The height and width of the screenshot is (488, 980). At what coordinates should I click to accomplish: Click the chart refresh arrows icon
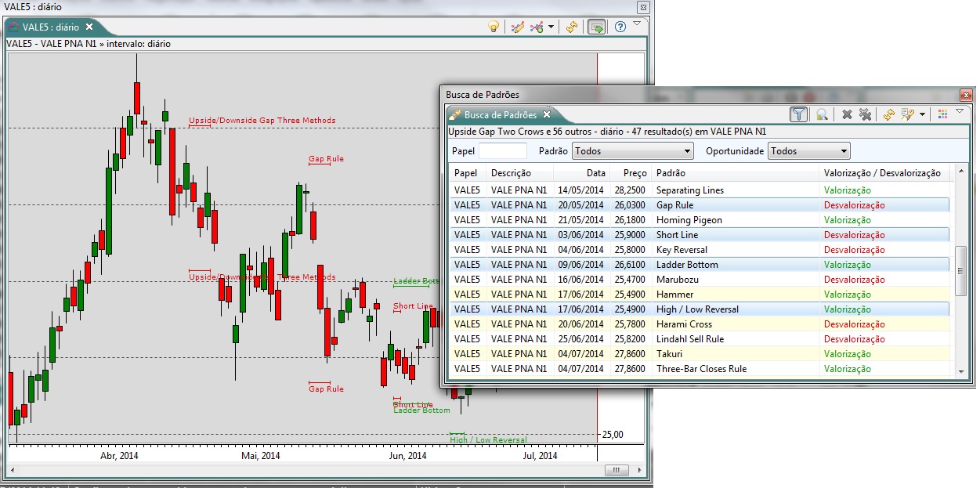tap(571, 27)
